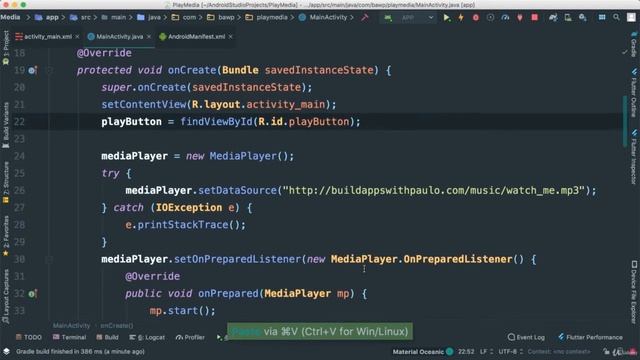Open the TODO tool window
The image size is (640, 360).
click(x=29, y=337)
